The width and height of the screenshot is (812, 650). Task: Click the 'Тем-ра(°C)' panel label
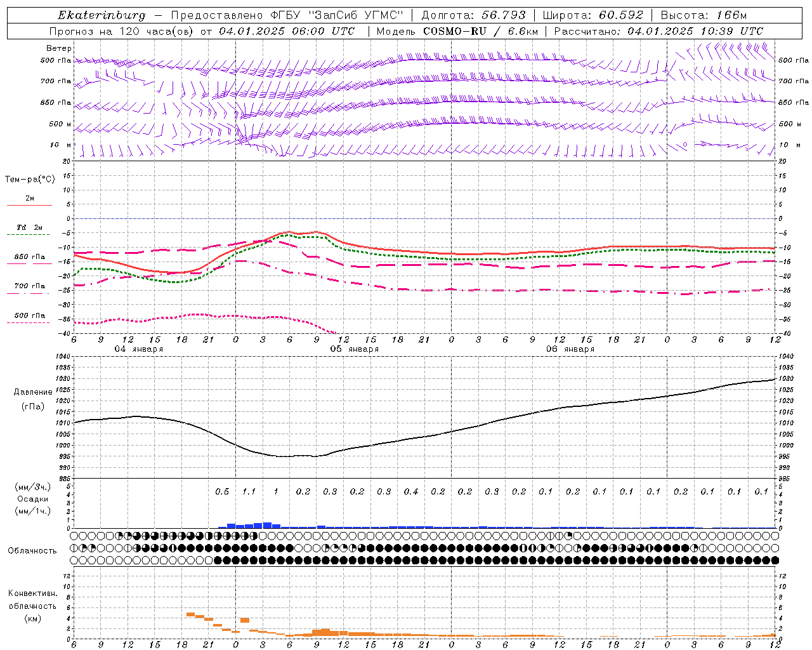30,180
